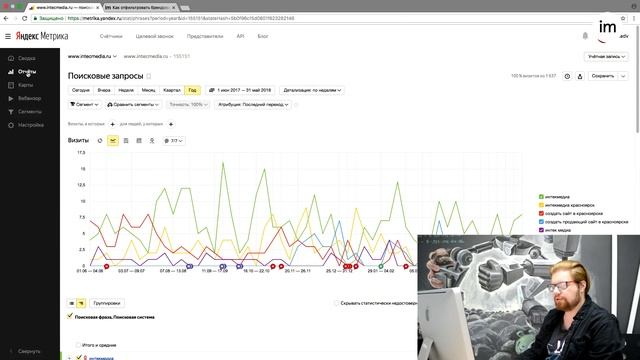Reload the page in the browser

[24, 18]
